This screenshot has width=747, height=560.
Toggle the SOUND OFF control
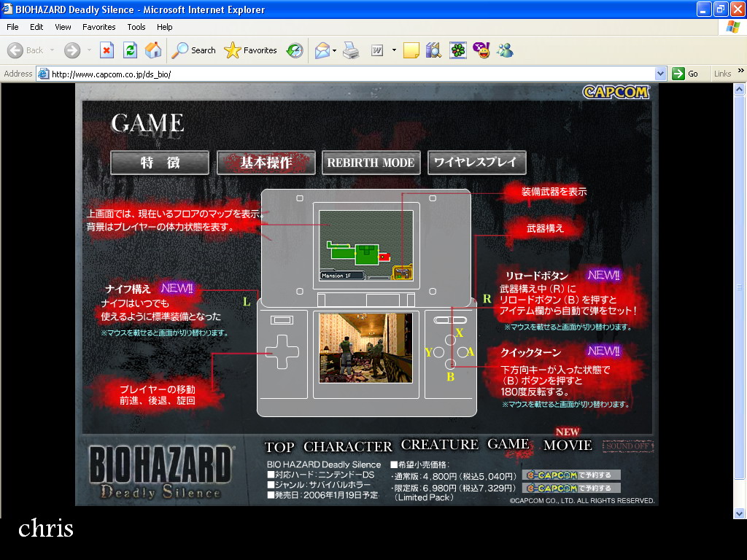coord(629,446)
